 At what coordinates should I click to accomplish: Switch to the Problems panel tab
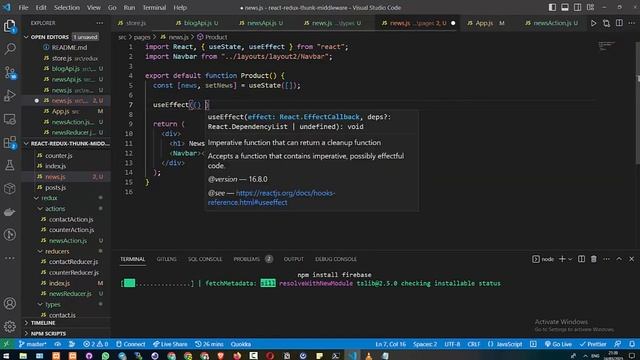[247, 259]
